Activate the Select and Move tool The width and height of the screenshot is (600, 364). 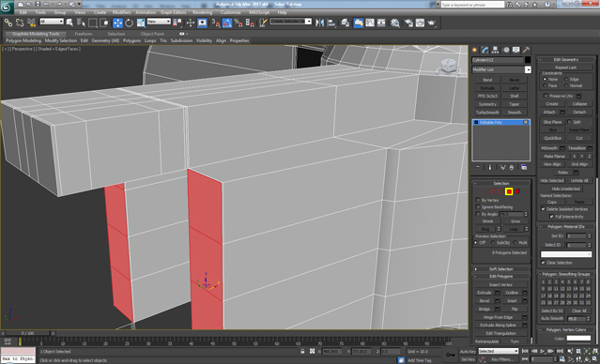pos(117,23)
